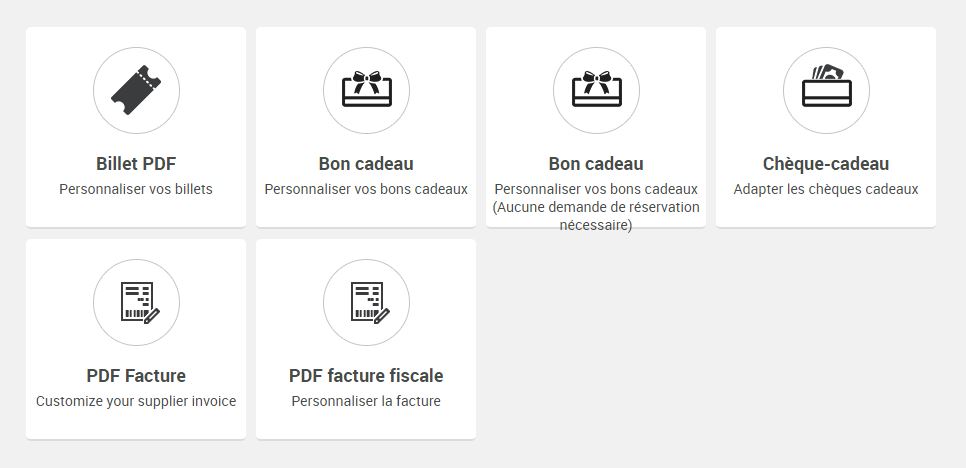Viewport: 966px width, 468px height.
Task: Click 'Adapter les chèques cadeaux' text
Action: [826, 189]
